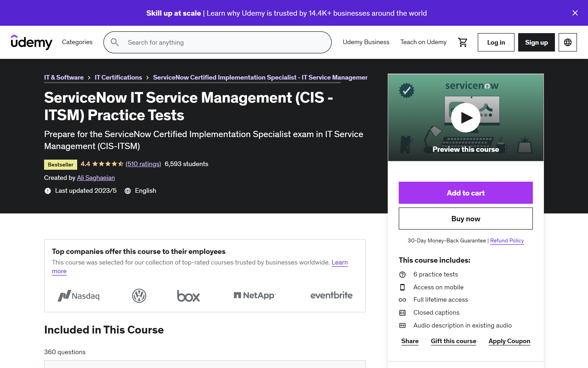Click the search magnifier icon
The image size is (588, 368).
[x=115, y=42]
